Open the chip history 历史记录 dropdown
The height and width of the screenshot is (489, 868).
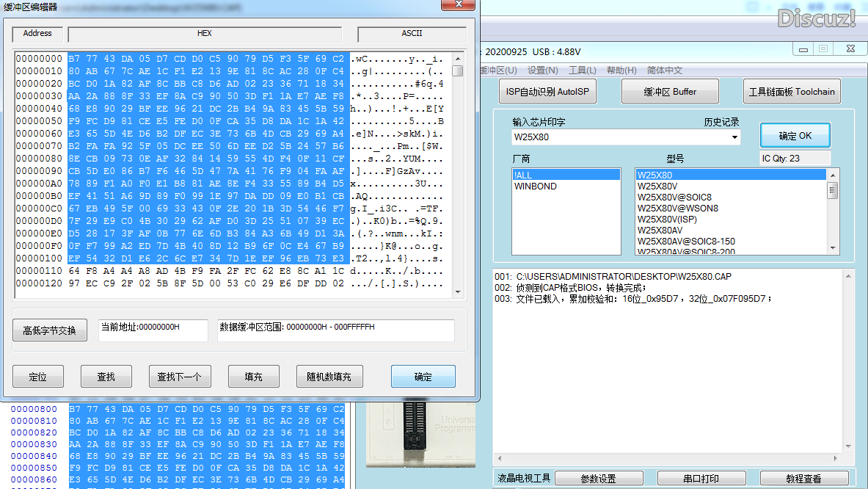pos(736,137)
